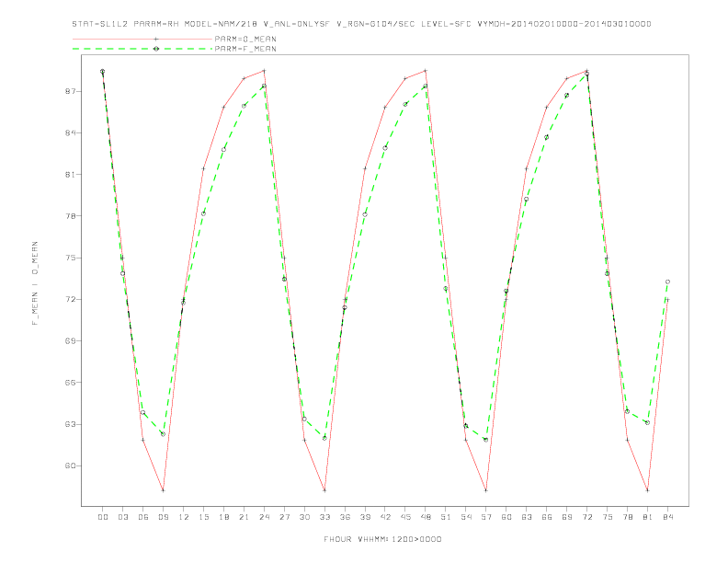Click the x-axis tick label 42
This screenshot has height=563, width=728.
point(385,517)
